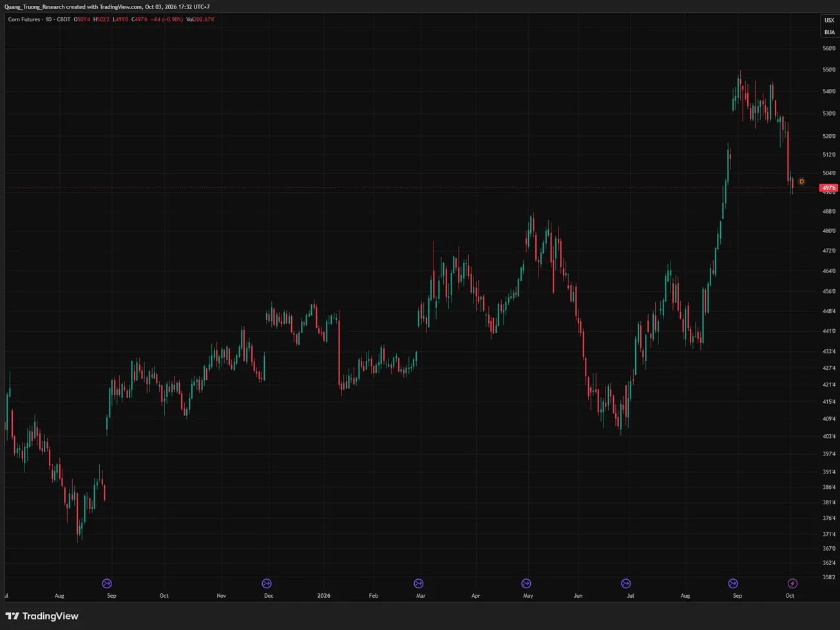840x630 pixels.
Task: Click the Jun label on time axis
Action: pyautogui.click(x=578, y=596)
